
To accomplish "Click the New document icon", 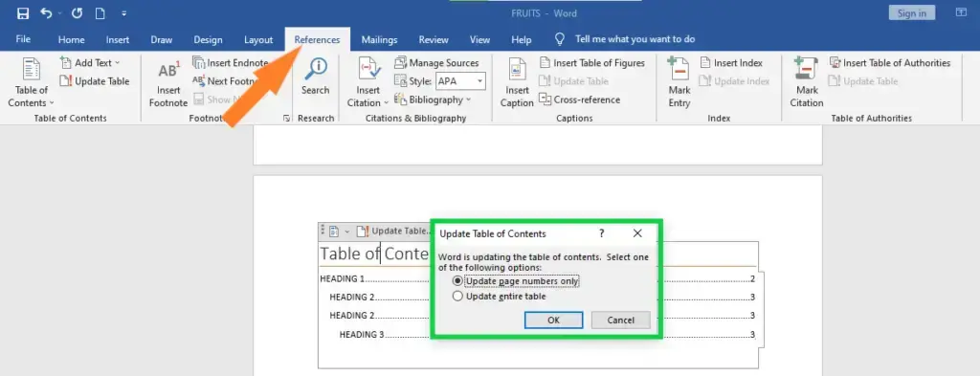I will click(100, 13).
